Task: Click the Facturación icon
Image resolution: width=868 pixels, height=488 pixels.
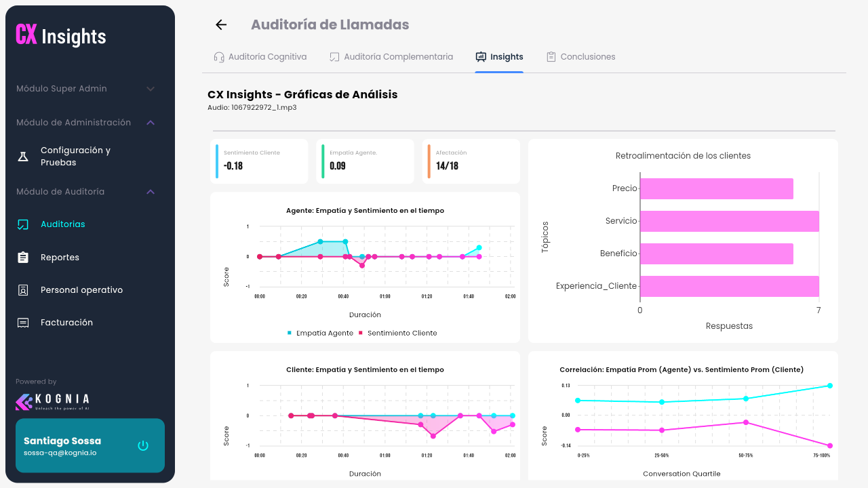Action: [23, 323]
